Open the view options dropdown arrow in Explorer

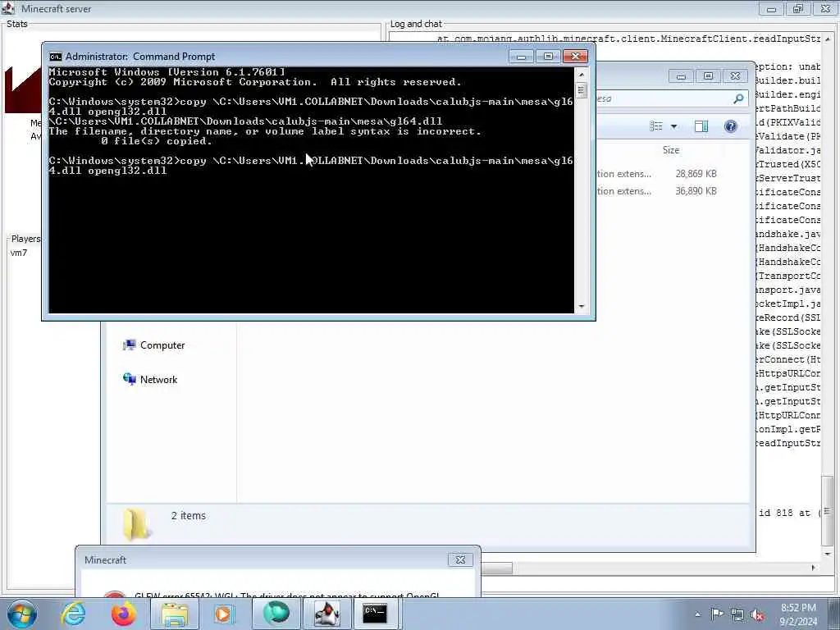pyautogui.click(x=674, y=126)
